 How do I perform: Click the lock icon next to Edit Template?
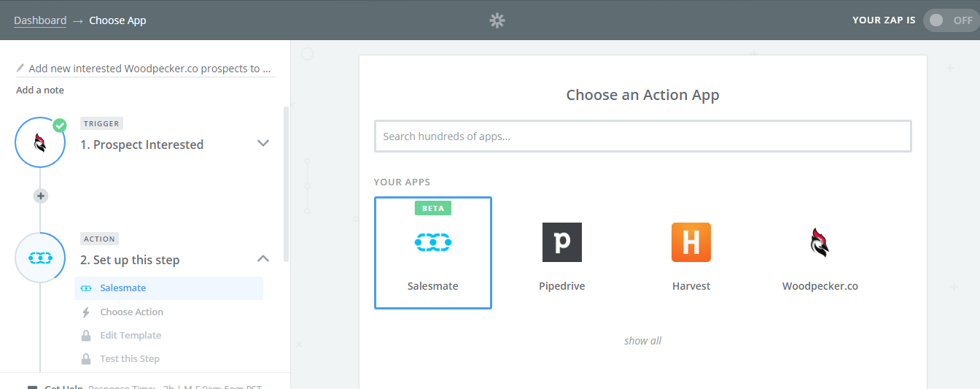click(86, 336)
